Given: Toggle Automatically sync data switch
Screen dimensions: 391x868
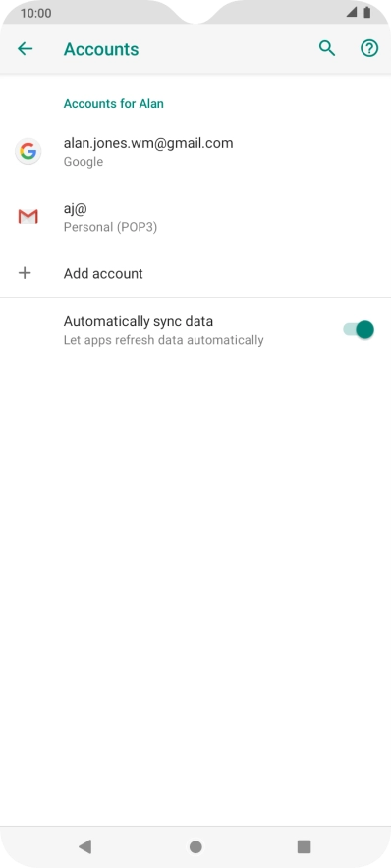Looking at the screenshot, I should point(359,329).
